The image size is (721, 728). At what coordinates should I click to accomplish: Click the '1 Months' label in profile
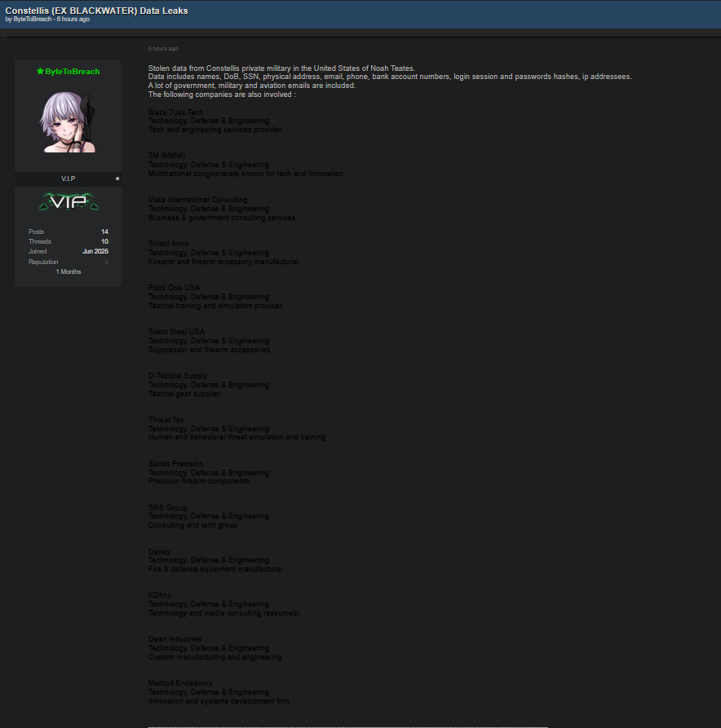coord(69,271)
